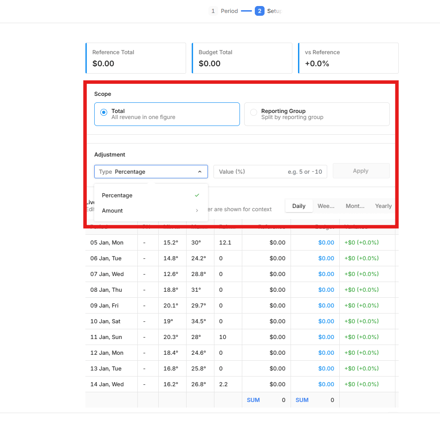Open the SUM selector under Budget column
Screen dimensions: 440x427
(x=302, y=400)
